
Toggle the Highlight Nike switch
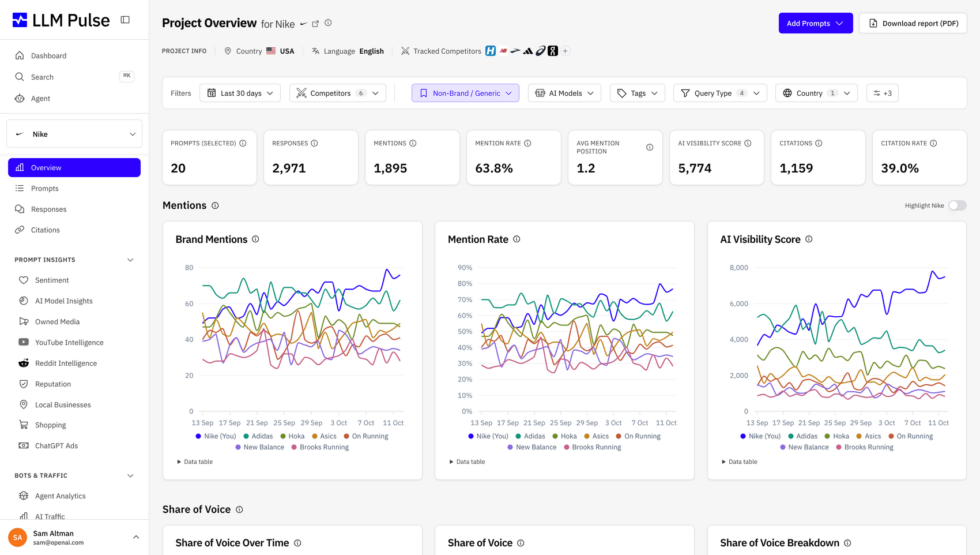click(x=957, y=205)
